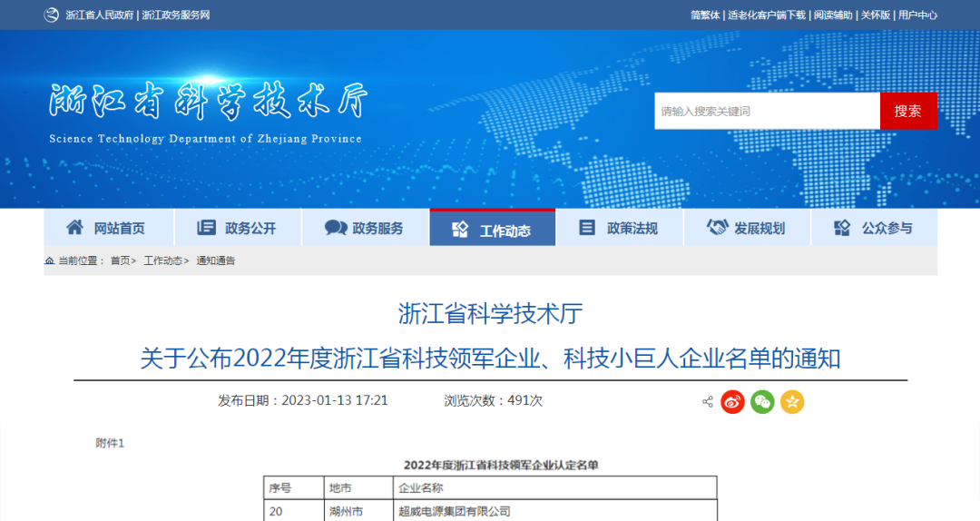Click table title 2022年度浙江省科技领军企业认定名单

point(501,465)
